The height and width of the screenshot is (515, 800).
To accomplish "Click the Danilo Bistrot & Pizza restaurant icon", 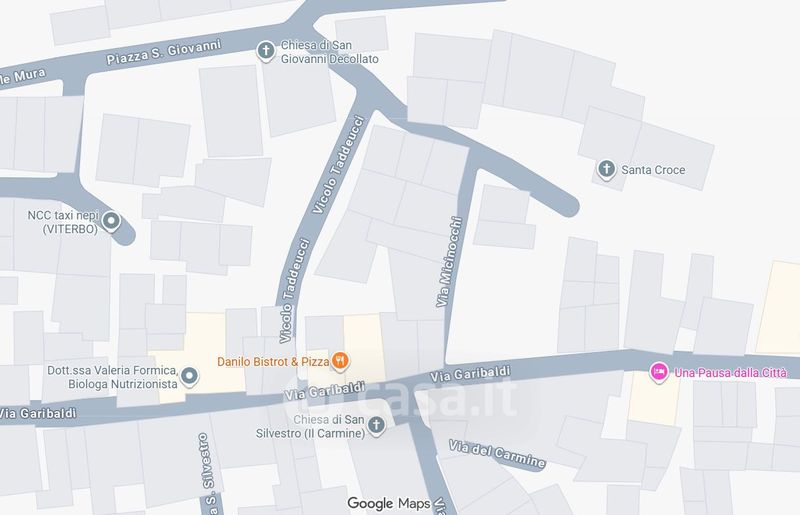I will (x=340, y=361).
